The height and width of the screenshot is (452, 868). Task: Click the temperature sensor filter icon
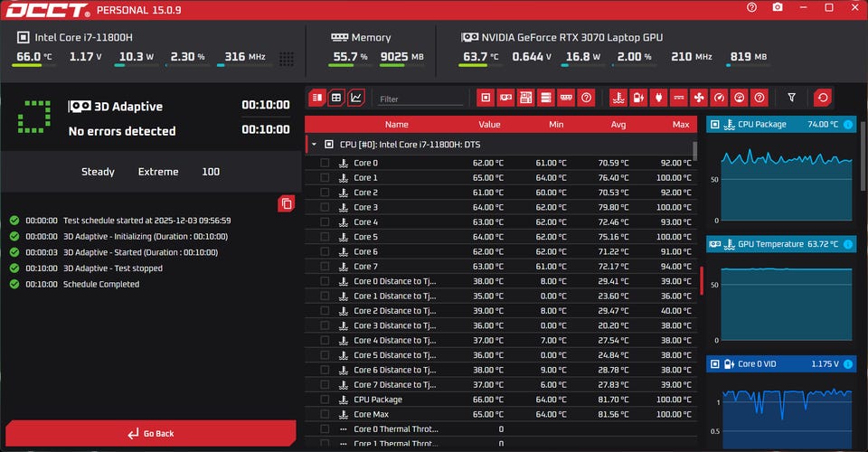point(618,98)
